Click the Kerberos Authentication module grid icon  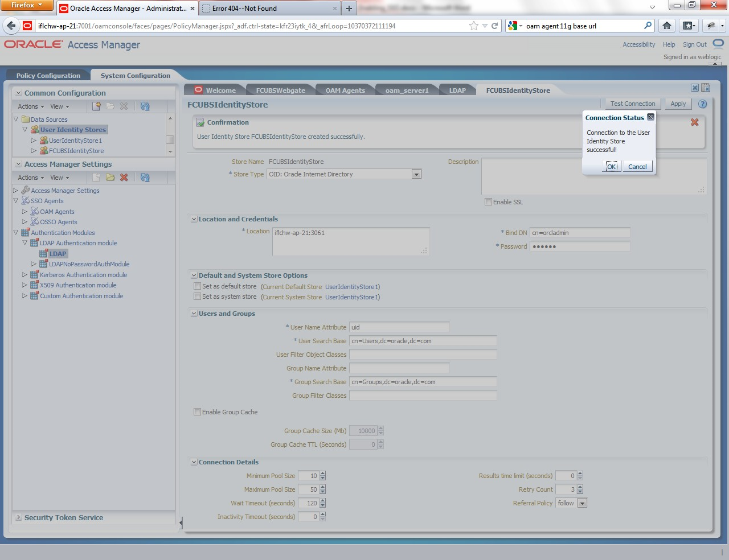tap(34, 274)
